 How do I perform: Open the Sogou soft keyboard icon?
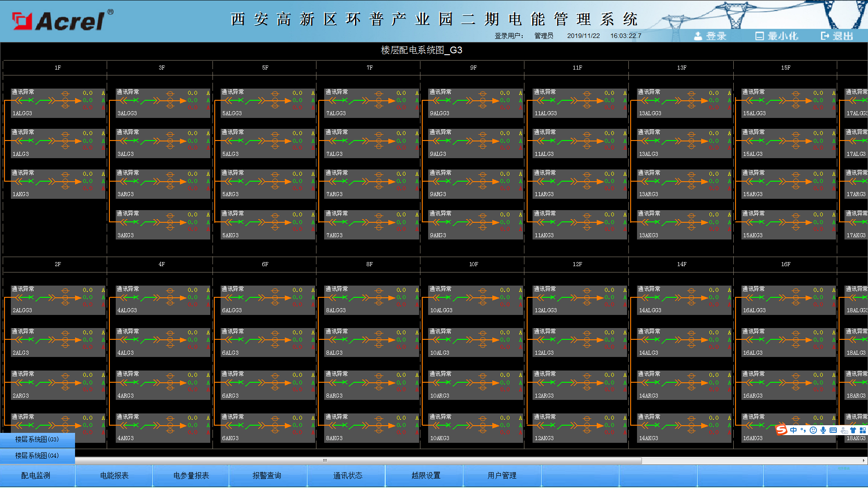(833, 430)
